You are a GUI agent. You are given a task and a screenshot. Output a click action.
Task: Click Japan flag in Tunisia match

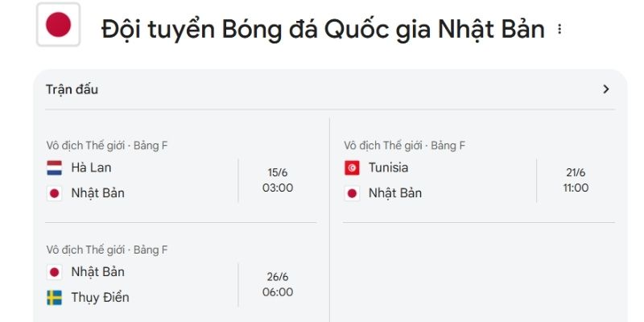tap(352, 193)
